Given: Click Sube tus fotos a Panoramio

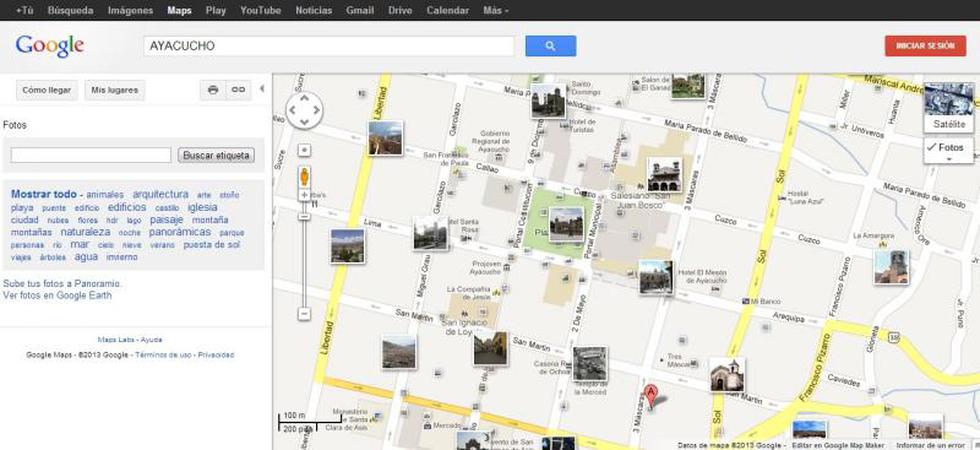Looking at the screenshot, I should tap(62, 283).
